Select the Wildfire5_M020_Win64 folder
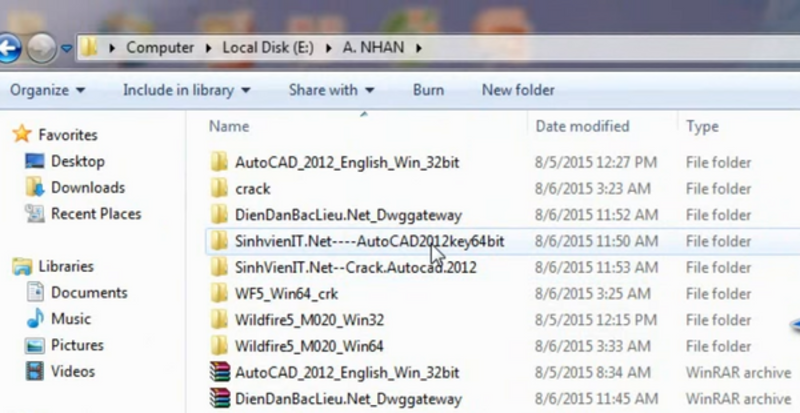The width and height of the screenshot is (800, 413). click(x=309, y=346)
